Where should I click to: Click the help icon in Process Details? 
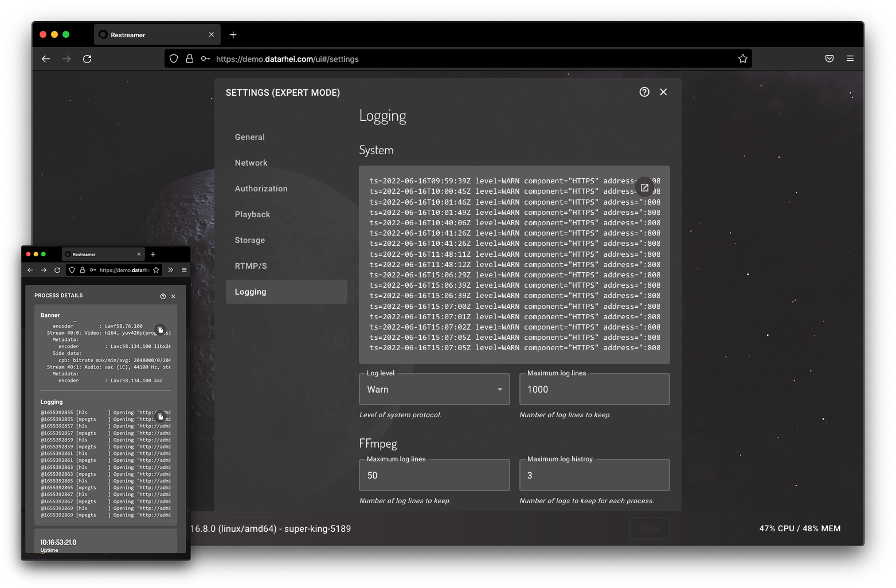click(x=163, y=296)
